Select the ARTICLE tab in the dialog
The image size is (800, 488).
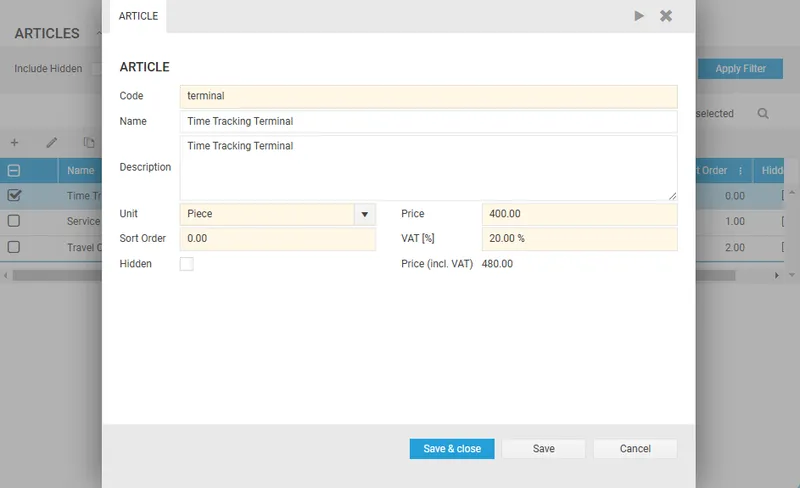[x=136, y=16]
